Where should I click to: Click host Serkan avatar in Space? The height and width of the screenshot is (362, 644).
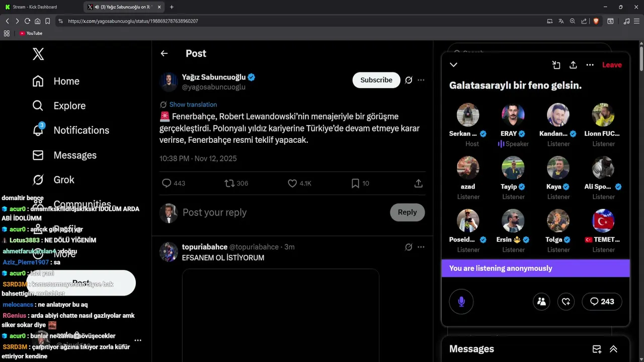[x=468, y=115]
